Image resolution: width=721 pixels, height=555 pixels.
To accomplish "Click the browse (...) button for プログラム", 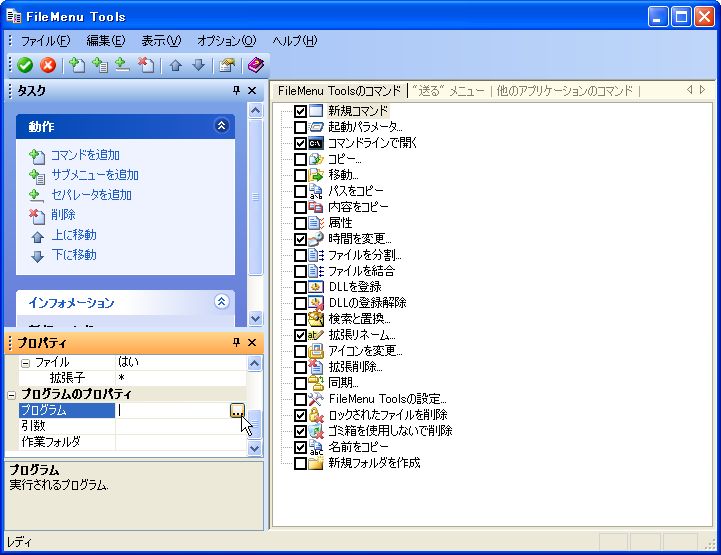I will click(x=237, y=410).
